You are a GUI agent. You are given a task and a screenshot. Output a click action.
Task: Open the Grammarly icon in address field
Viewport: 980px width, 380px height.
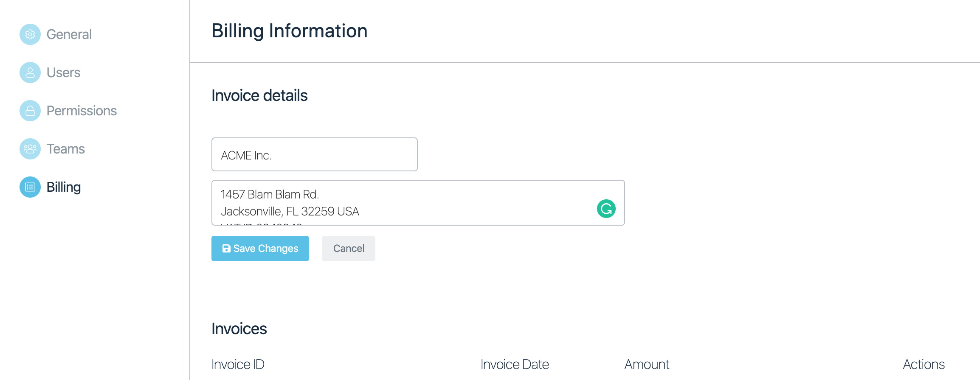click(x=606, y=209)
